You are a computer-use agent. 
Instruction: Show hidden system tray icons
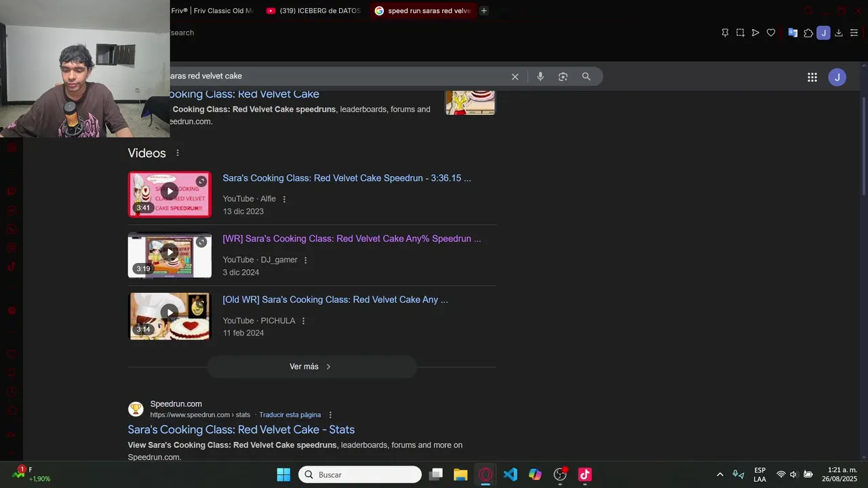[719, 474]
